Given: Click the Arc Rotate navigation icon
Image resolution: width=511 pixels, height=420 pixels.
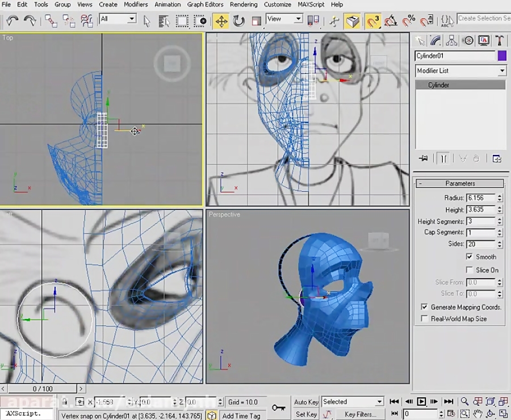Looking at the screenshot, I should [489, 414].
